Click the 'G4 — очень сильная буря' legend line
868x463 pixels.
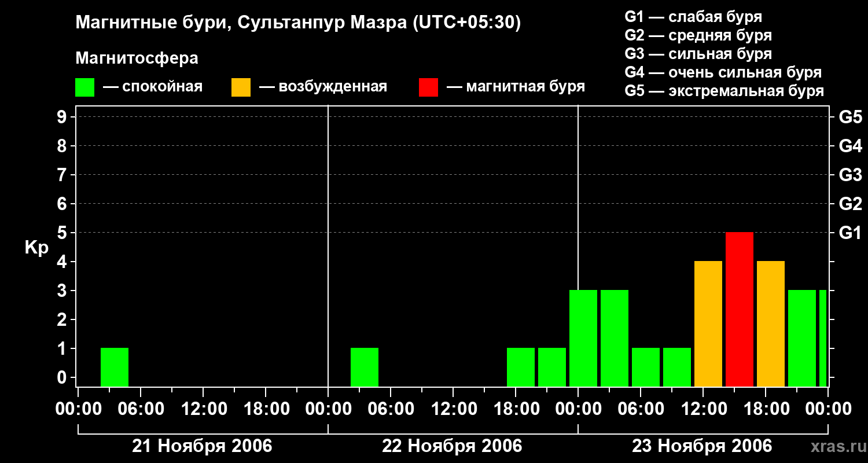click(723, 72)
